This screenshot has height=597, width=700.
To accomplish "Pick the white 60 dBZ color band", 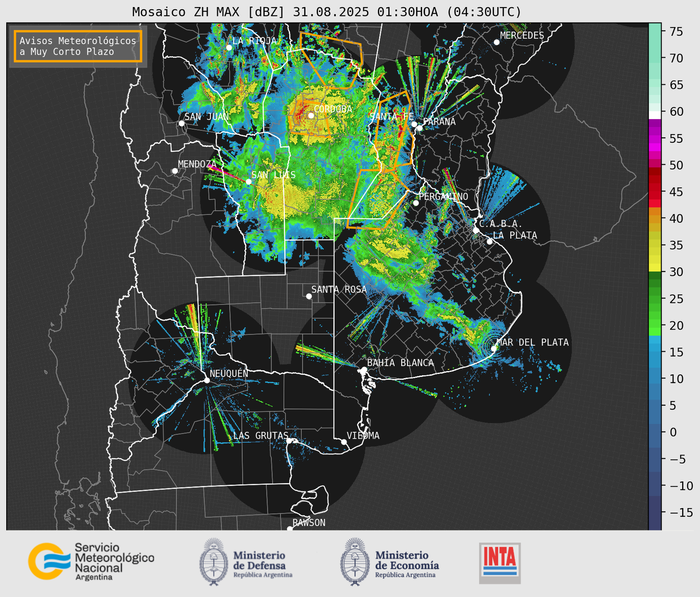I will click(x=655, y=115).
